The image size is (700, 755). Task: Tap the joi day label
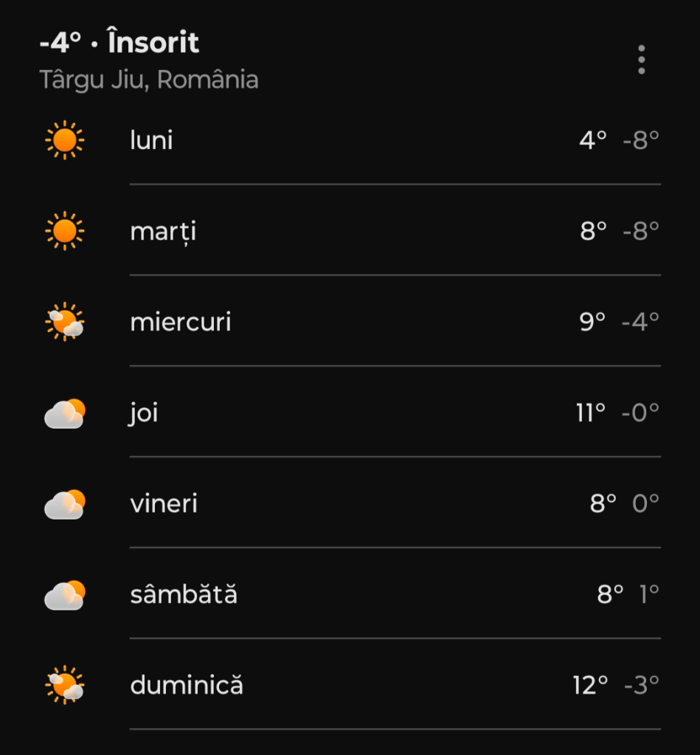(x=144, y=413)
